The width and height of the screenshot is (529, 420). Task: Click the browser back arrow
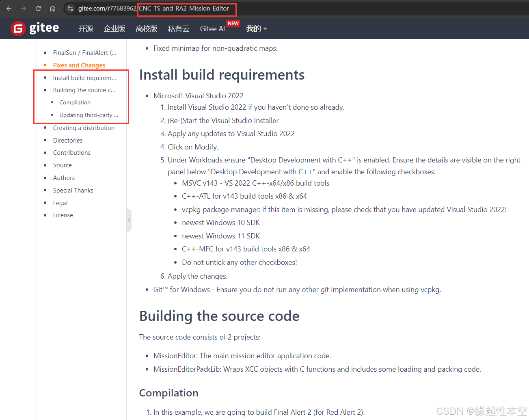coord(9,9)
